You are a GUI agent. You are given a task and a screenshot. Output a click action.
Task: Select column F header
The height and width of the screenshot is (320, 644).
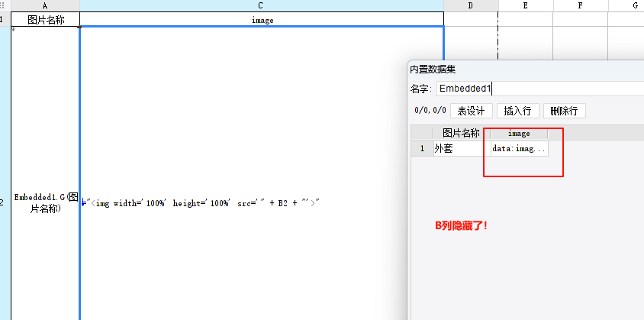[x=580, y=5]
